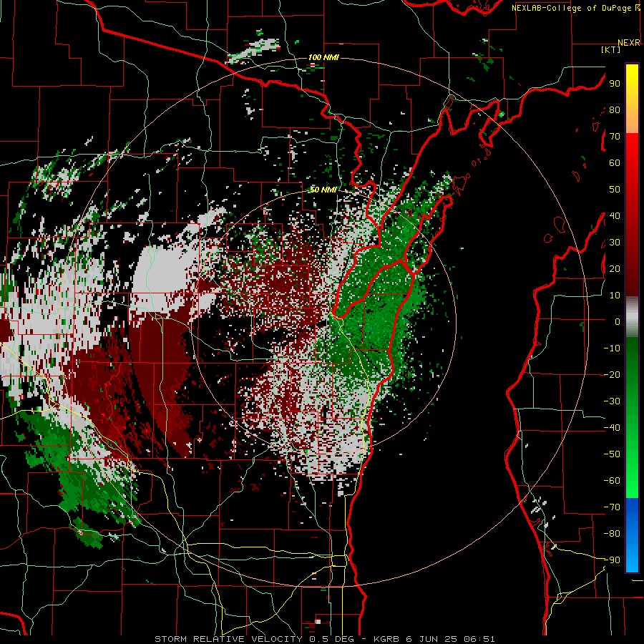Click the 100 NMI range ring label
Viewport: 644px width, 644px height.
pyautogui.click(x=323, y=57)
